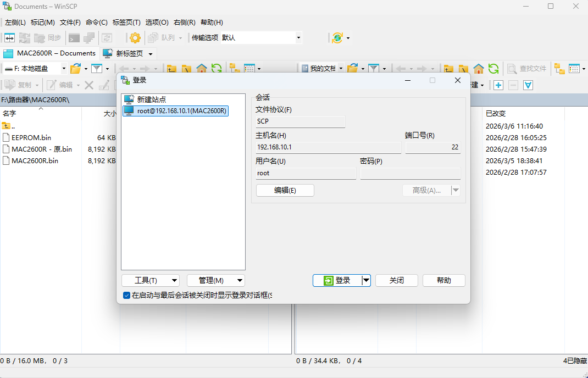Select MAC2600R - 原.bin file

tap(42, 149)
